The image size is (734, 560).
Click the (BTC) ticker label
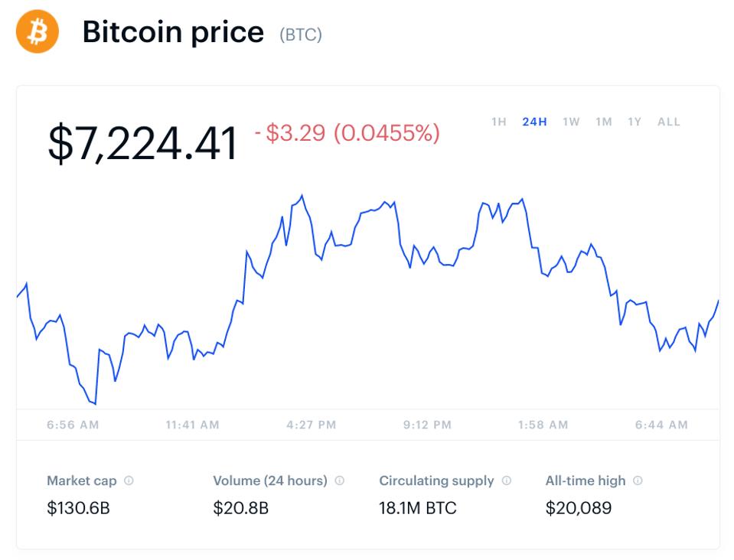click(302, 34)
